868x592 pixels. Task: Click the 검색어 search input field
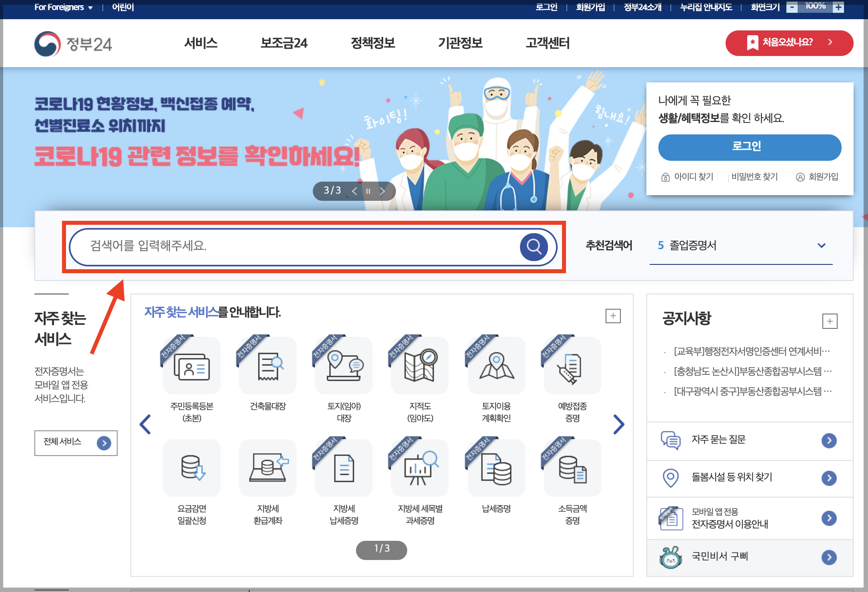pos(292,246)
